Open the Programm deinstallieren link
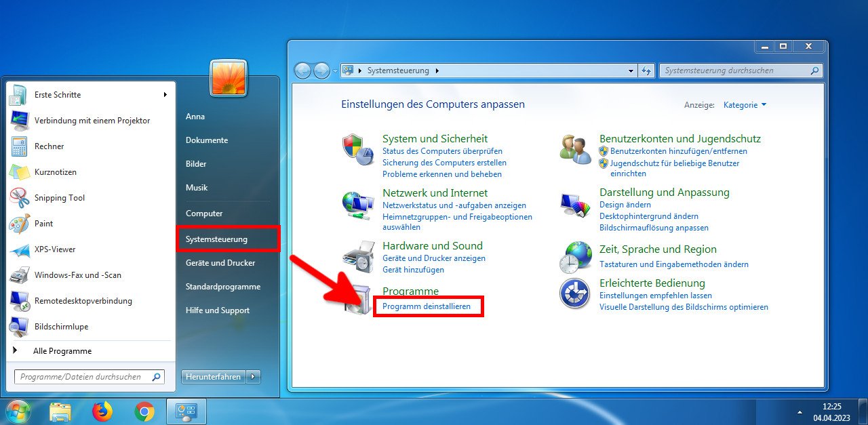Image resolution: width=868 pixels, height=425 pixels. pos(429,306)
